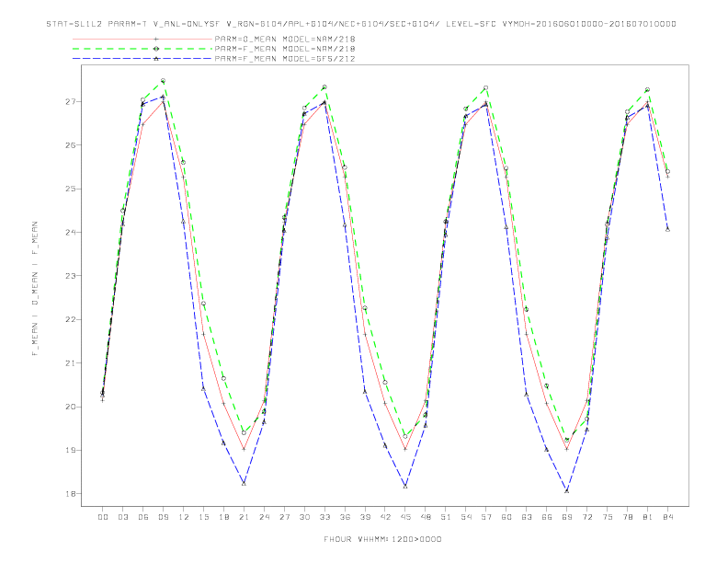Viewport: 728px width, 563px height.
Task: Click y-axis tick label 23
Action: click(71, 276)
